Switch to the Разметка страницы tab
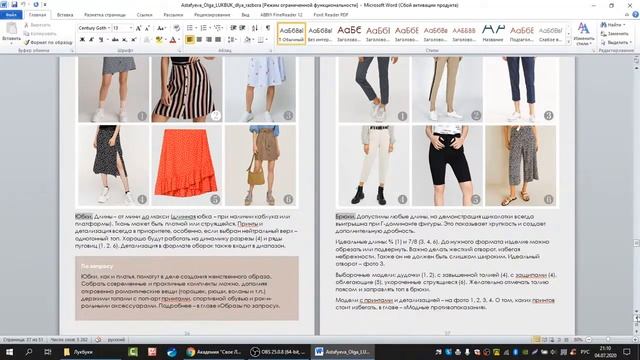The image size is (640, 360). click(x=105, y=15)
